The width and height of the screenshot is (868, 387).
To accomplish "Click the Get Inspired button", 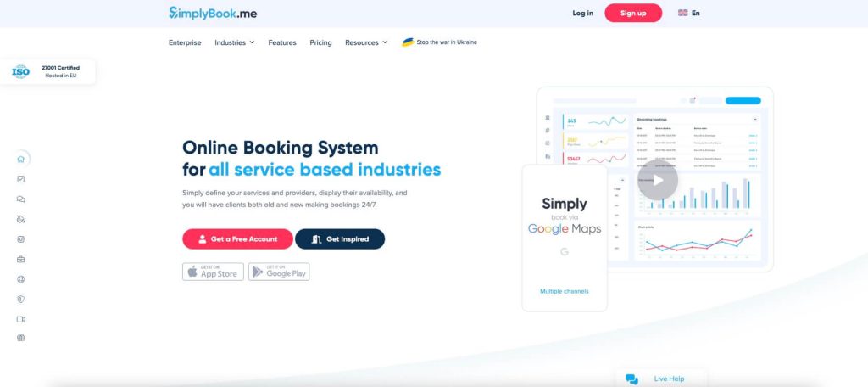I will click(x=340, y=239).
